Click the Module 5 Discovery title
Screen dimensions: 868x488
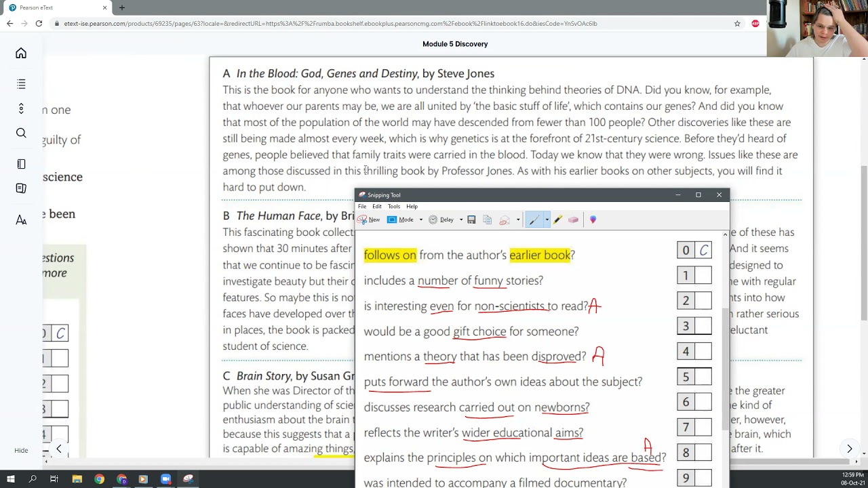[455, 44]
